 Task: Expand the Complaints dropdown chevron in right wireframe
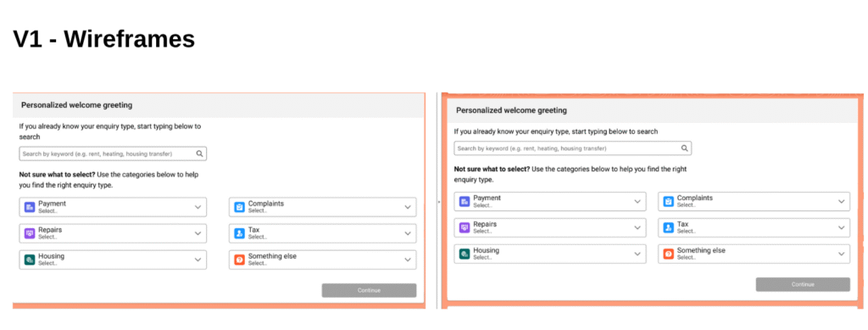coord(842,202)
